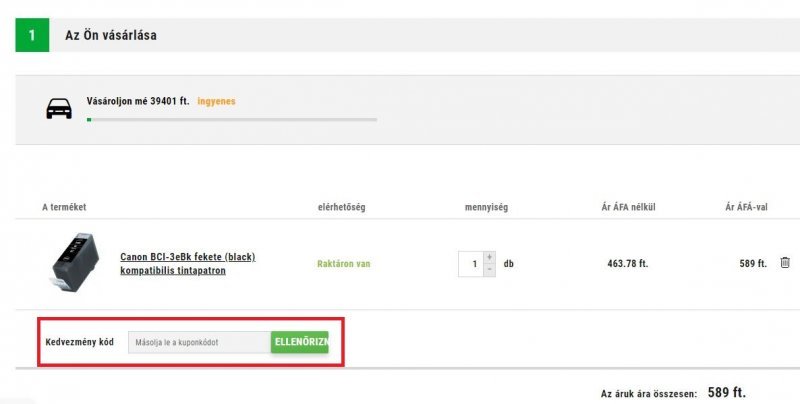The width and height of the screenshot is (800, 404).
Task: Click the orange ingyenes text
Action: [x=216, y=101]
